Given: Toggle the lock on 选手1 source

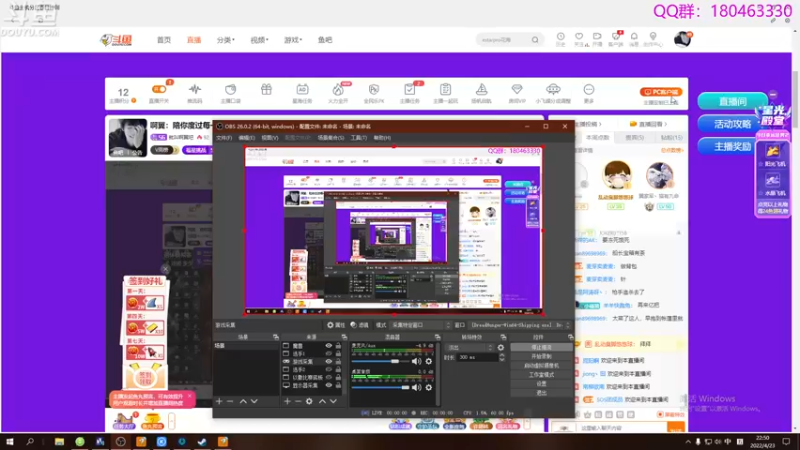Looking at the screenshot, I should [x=338, y=354].
